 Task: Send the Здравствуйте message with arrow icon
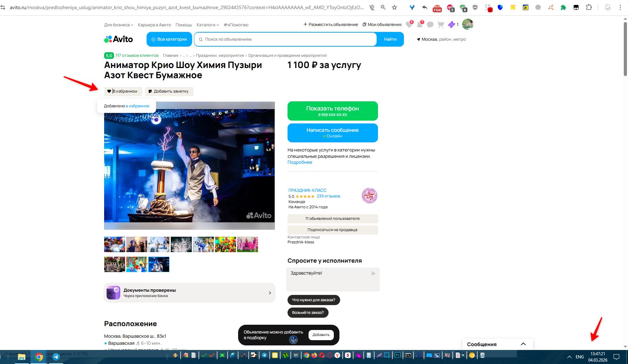(373, 274)
